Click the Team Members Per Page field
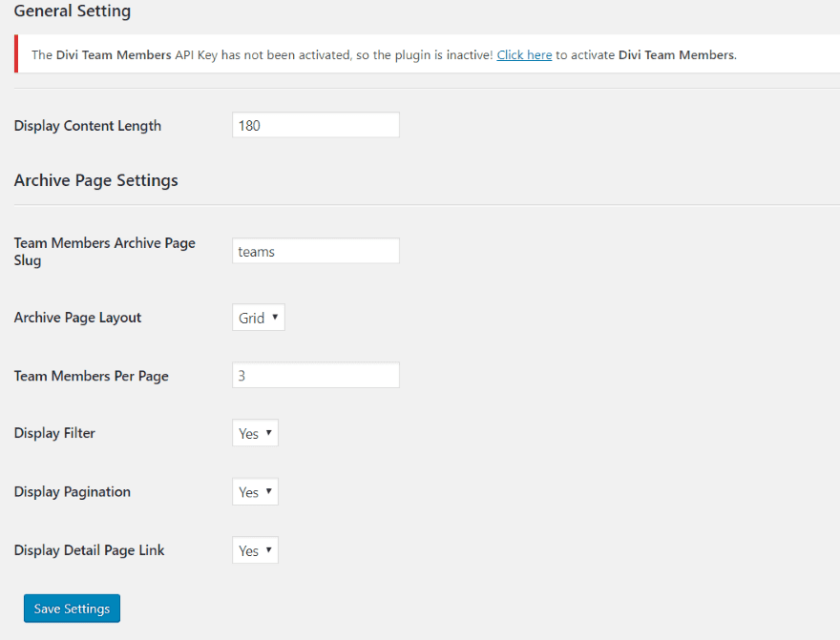 tap(315, 376)
